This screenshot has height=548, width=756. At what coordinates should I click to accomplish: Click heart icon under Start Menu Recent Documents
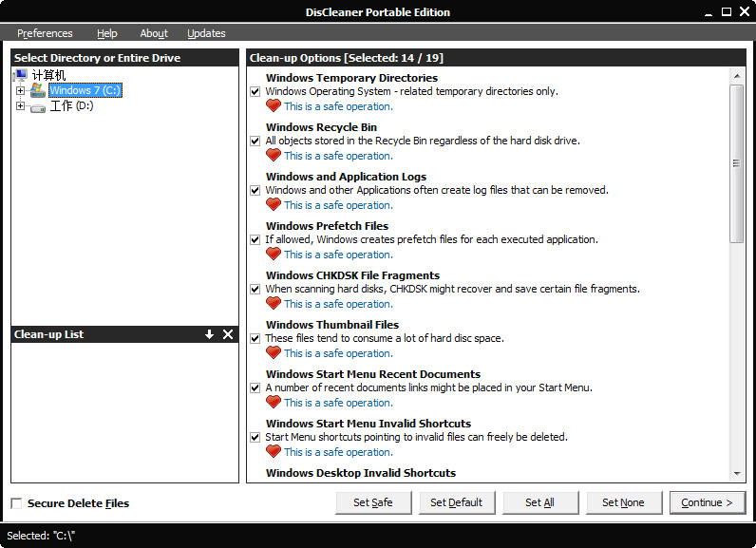pos(274,402)
